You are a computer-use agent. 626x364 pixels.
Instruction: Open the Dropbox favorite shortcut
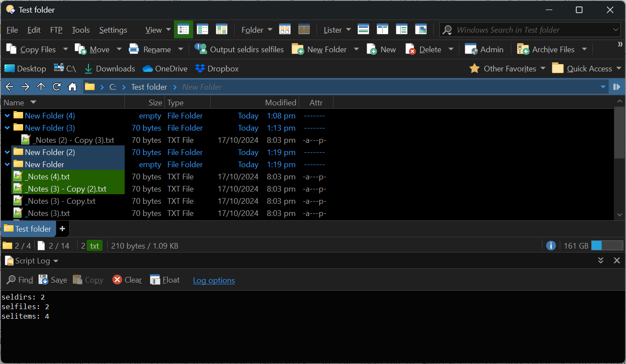217,69
